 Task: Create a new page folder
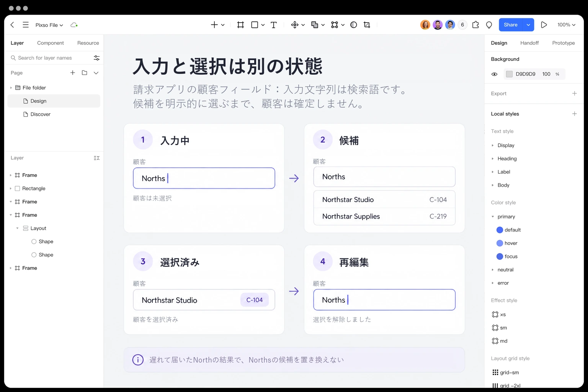85,73
